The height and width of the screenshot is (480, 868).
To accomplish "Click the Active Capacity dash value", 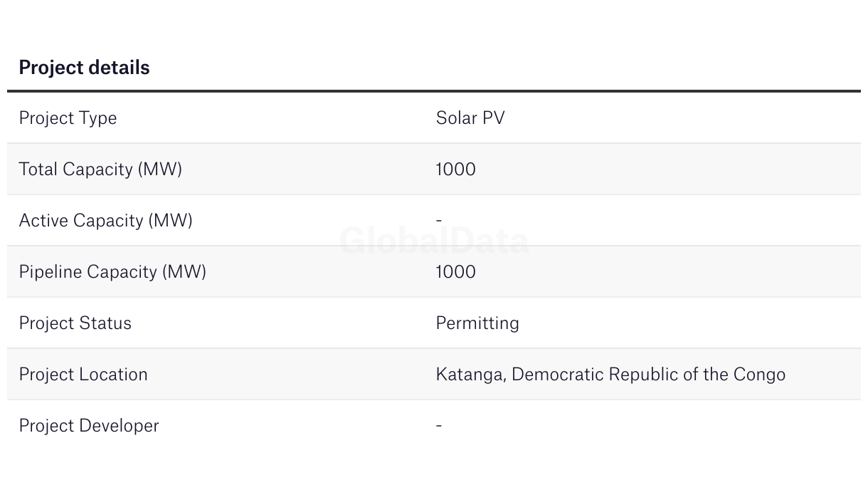I will tap(439, 220).
